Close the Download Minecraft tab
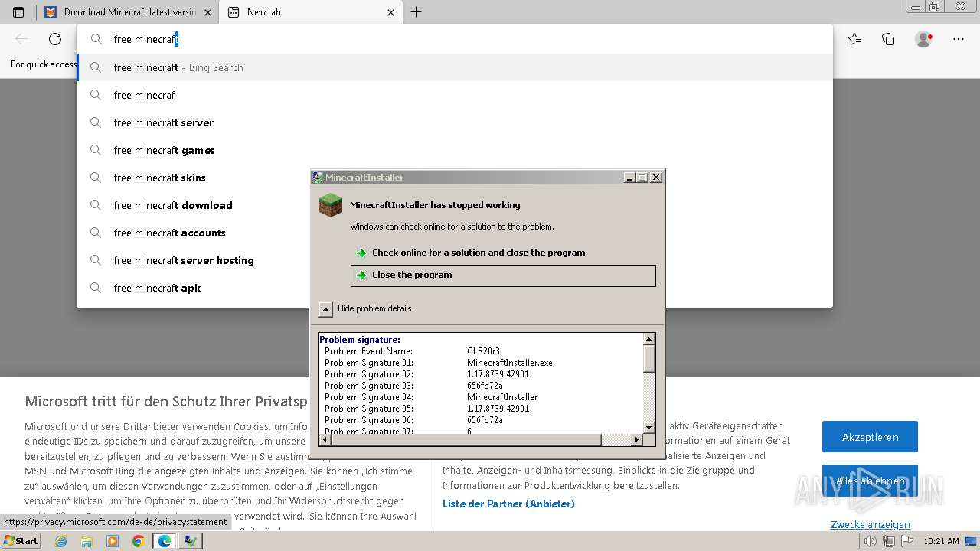 pyautogui.click(x=207, y=12)
